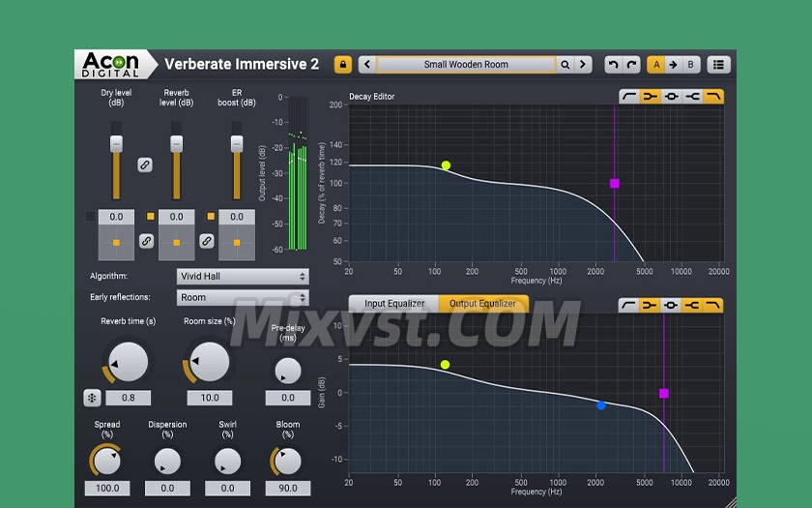This screenshot has width=812, height=508.
Task: Click the Reverb level pan pad dot
Action: coord(177,243)
